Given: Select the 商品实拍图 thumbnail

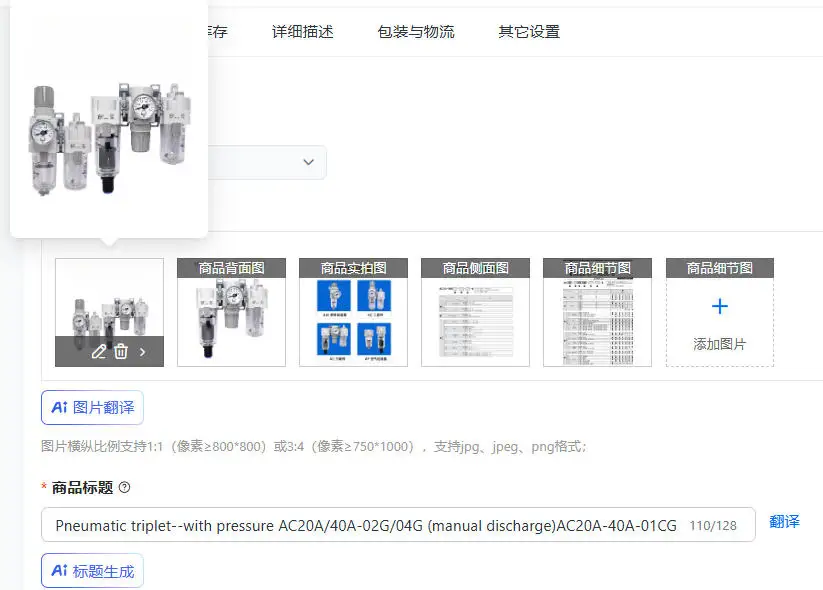Looking at the screenshot, I should click(353, 312).
